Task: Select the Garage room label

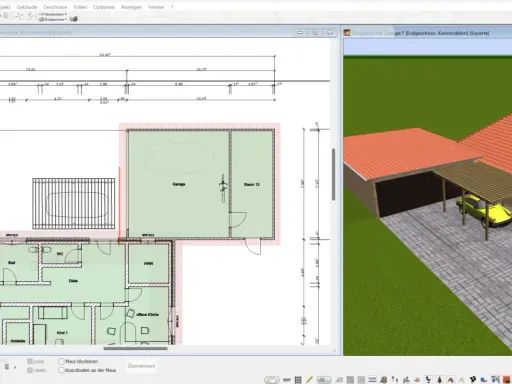Action: (x=179, y=184)
